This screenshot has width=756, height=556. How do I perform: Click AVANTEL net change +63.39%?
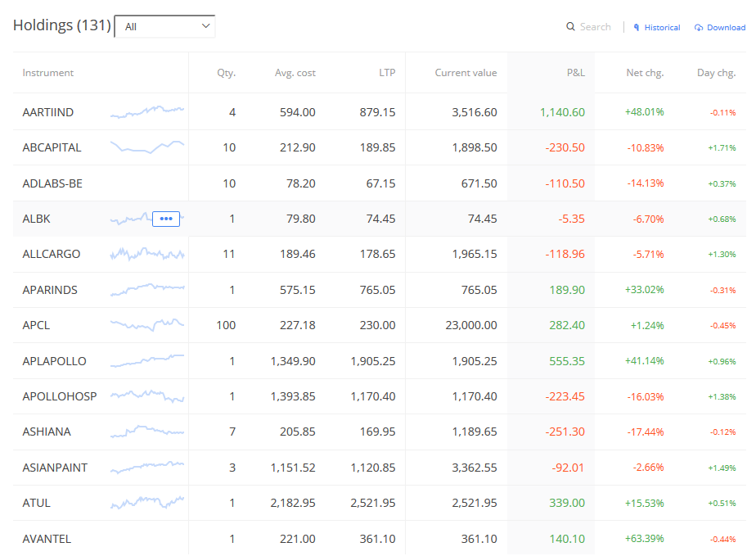pos(644,539)
